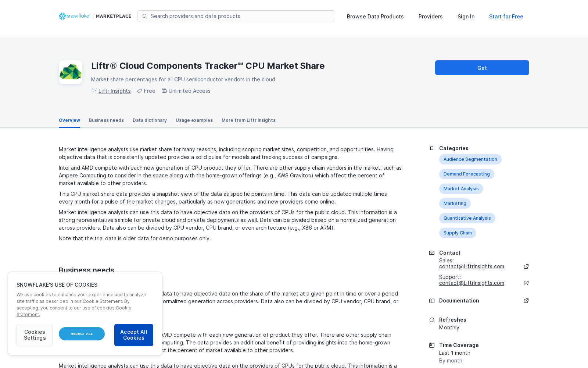Switch to the Usage examples tab

point(194,120)
